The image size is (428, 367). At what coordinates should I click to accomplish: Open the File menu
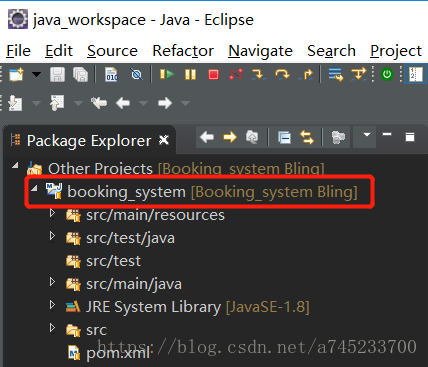coord(19,51)
